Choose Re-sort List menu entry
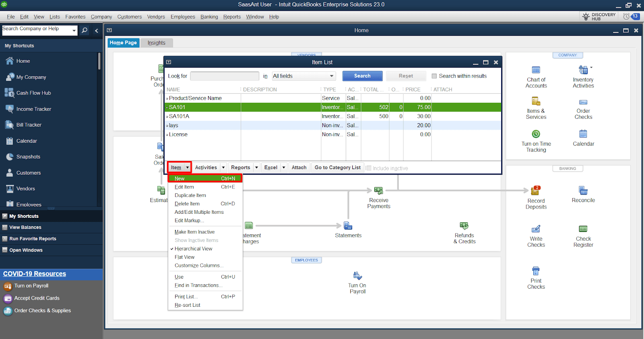The width and height of the screenshot is (644, 339). coord(188,305)
